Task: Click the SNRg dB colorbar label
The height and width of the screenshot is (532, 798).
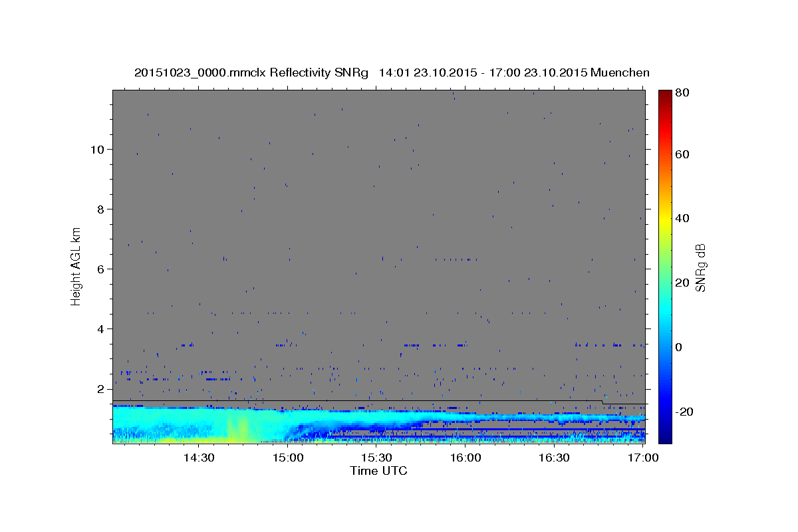Action: (x=700, y=267)
